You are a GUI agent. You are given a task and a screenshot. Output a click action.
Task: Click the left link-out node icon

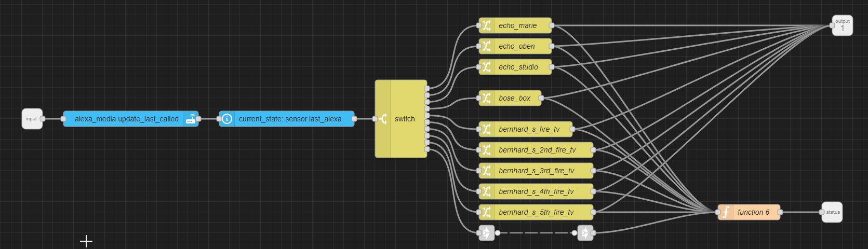487,233
